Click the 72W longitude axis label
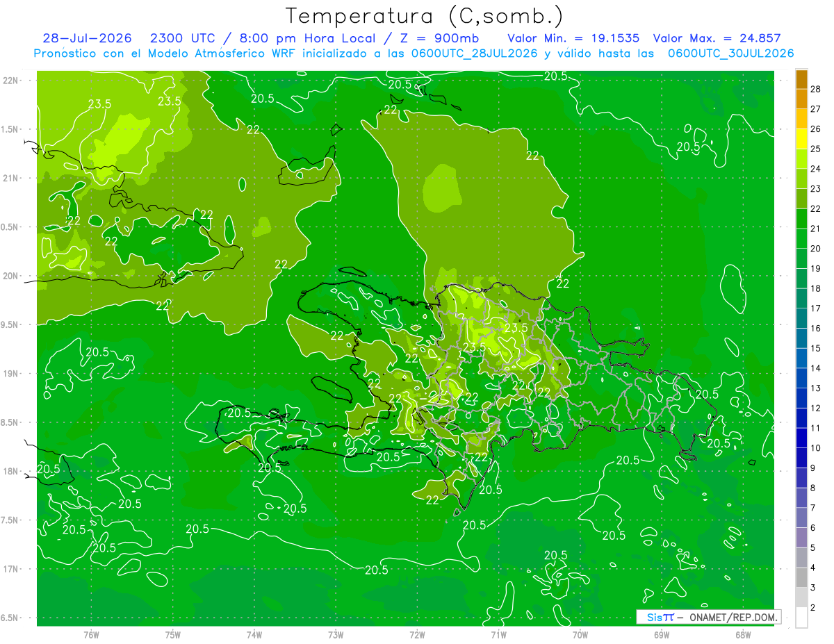This screenshot has height=644, width=834. pyautogui.click(x=417, y=634)
